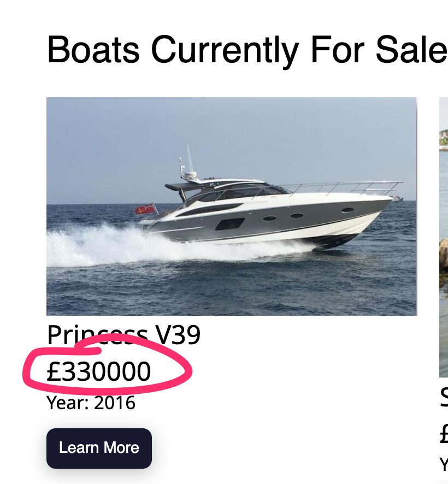The width and height of the screenshot is (448, 484).
Task: Click the second listing's cut-off year text
Action: coord(444,464)
